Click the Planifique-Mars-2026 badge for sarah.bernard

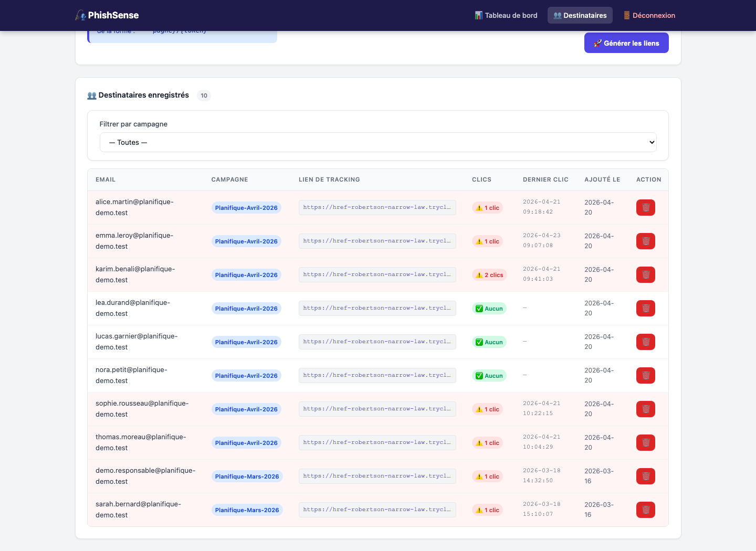coord(247,510)
